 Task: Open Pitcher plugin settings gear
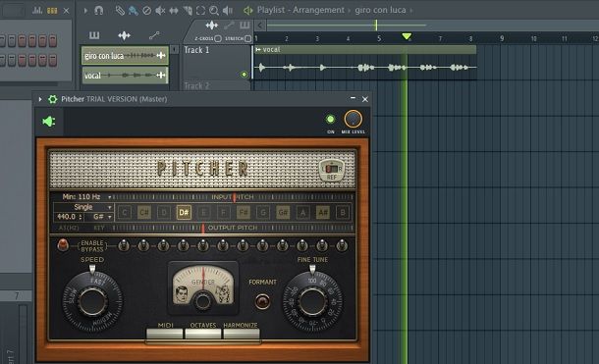52,100
